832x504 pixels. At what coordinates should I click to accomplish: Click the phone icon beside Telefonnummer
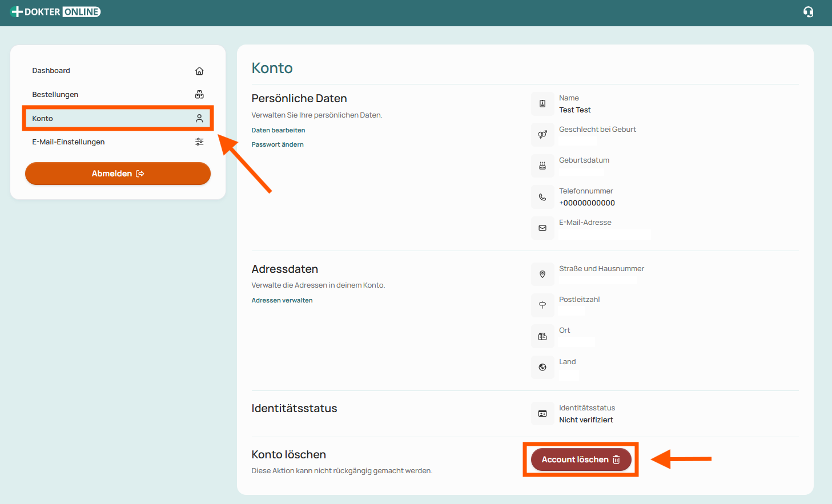(542, 197)
